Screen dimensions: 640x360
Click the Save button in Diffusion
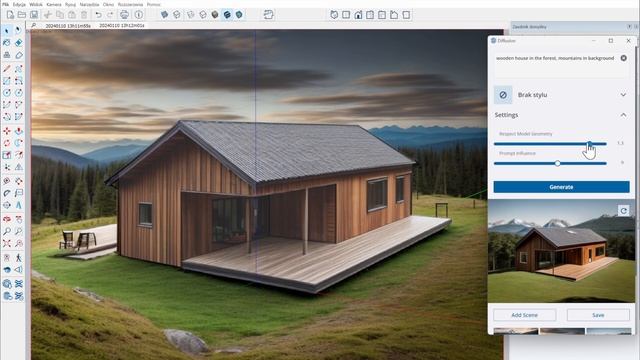click(x=598, y=315)
